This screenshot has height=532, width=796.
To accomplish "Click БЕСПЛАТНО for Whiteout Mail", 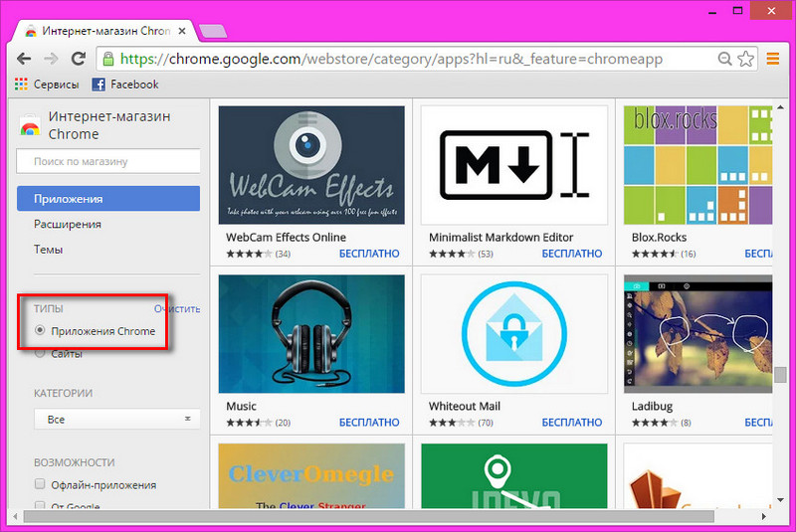I will pos(571,422).
